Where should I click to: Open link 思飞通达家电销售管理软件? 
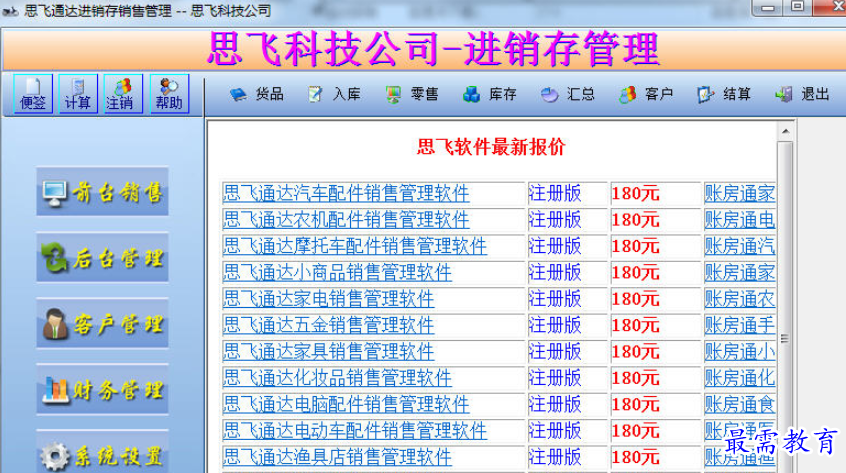coord(329,299)
